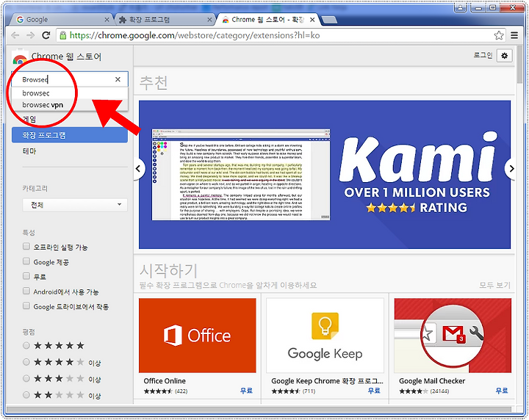
Task: Enable the 오프라인 실행 가능 checkbox
Action: click(26, 246)
